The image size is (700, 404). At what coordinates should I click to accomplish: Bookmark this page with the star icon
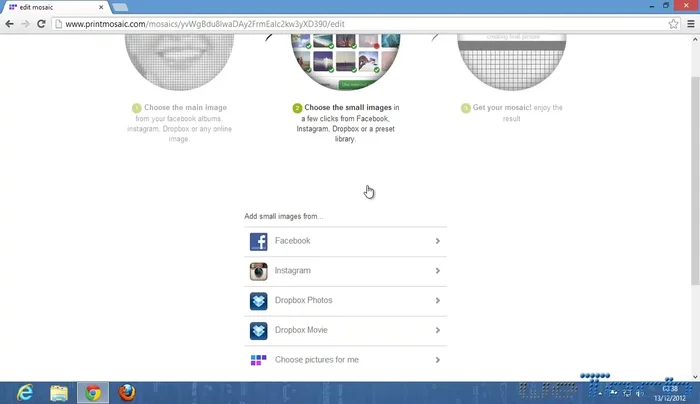(x=674, y=23)
